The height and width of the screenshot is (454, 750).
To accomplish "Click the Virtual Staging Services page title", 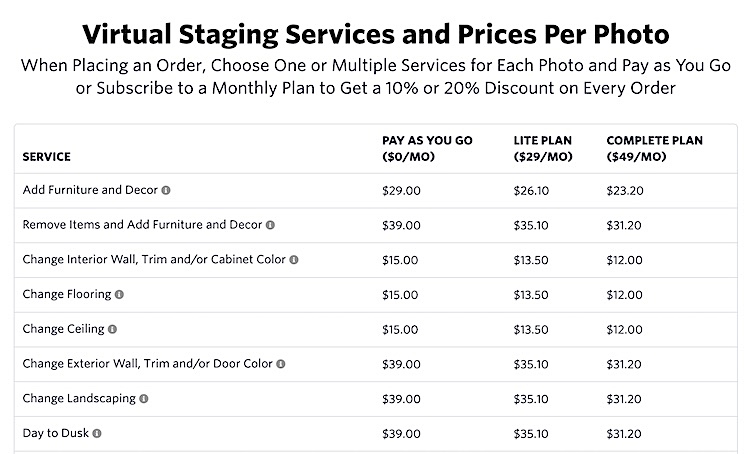I will pyautogui.click(x=375, y=34).
